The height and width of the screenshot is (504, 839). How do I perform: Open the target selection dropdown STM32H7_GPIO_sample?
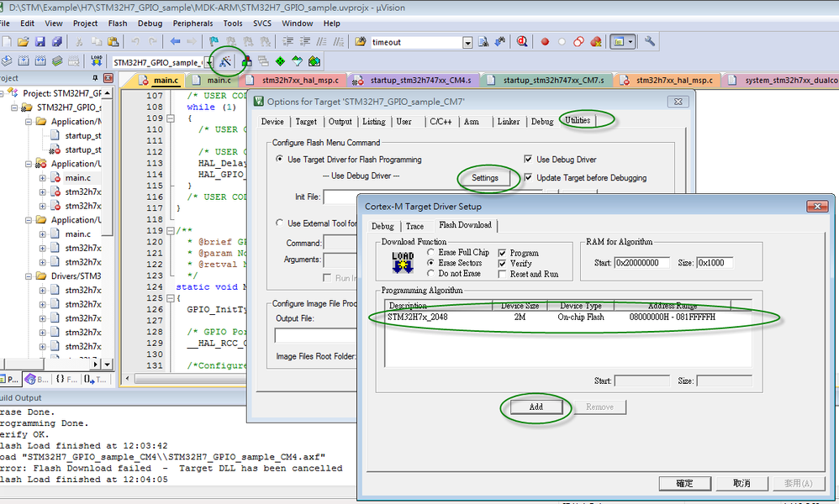coord(208,62)
